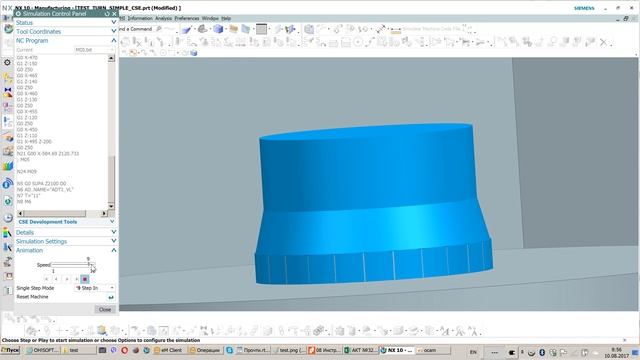Select NC line 'N24 M09'

pos(27,171)
